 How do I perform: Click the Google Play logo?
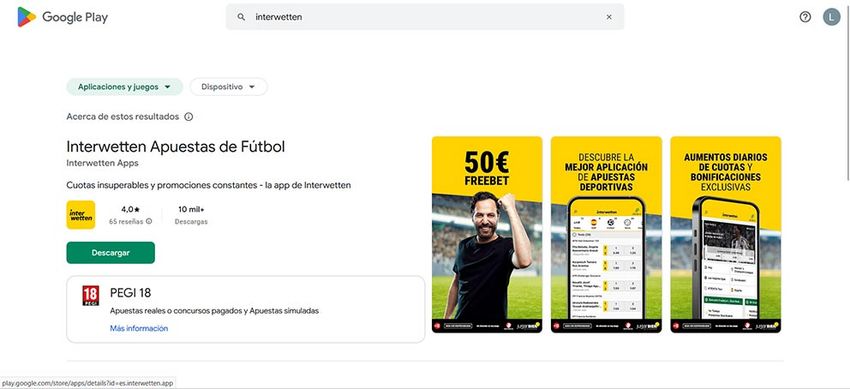point(62,17)
